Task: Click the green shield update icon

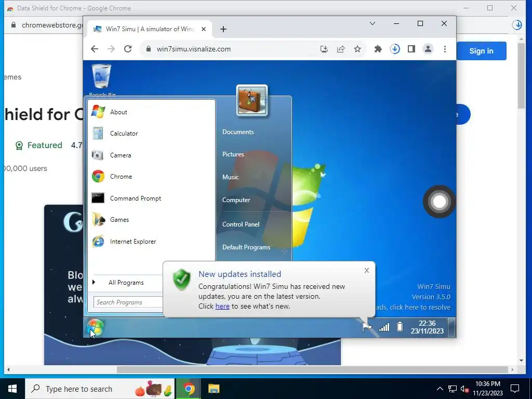Action: click(x=182, y=280)
